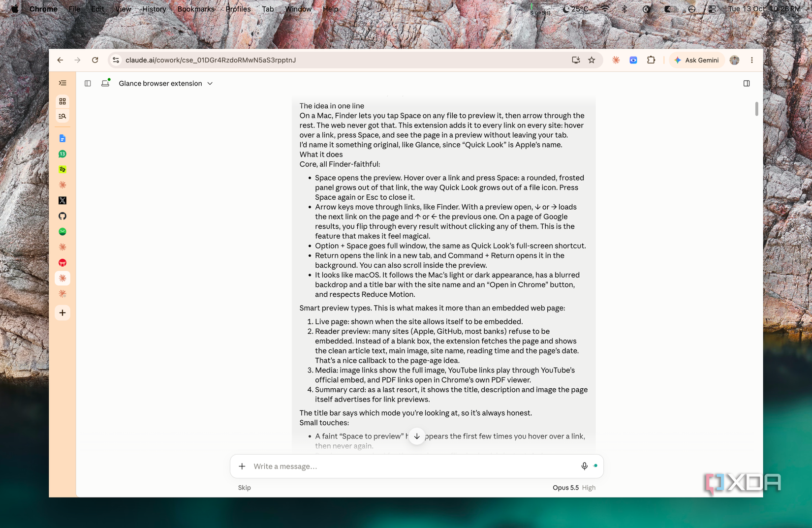Change the High effort setting
Viewport: 812px width, 528px height.
pos(589,488)
